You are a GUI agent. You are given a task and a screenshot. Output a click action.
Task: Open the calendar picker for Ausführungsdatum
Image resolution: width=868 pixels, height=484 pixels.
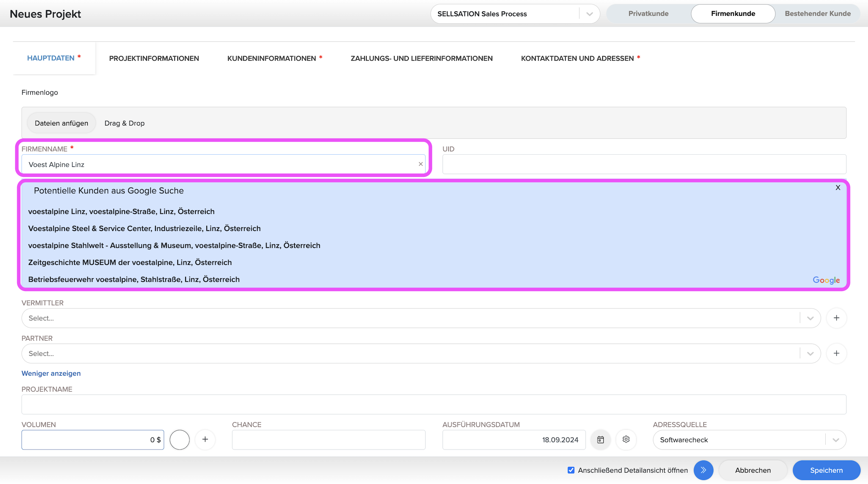(x=600, y=440)
